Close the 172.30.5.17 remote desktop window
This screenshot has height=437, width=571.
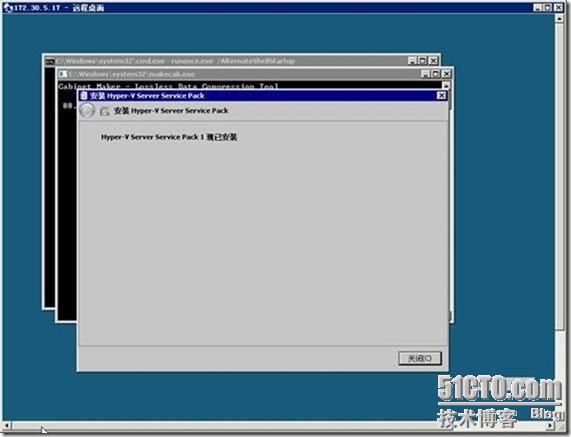tap(558, 7)
